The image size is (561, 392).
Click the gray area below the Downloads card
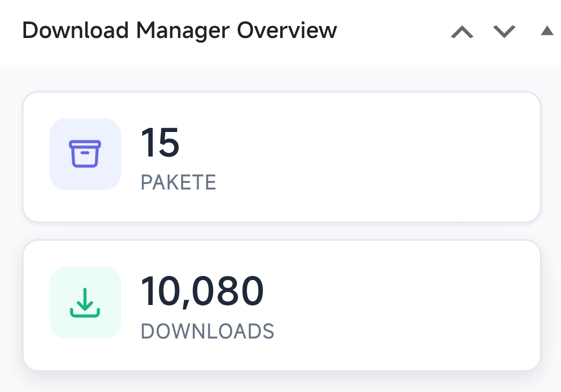click(281, 381)
